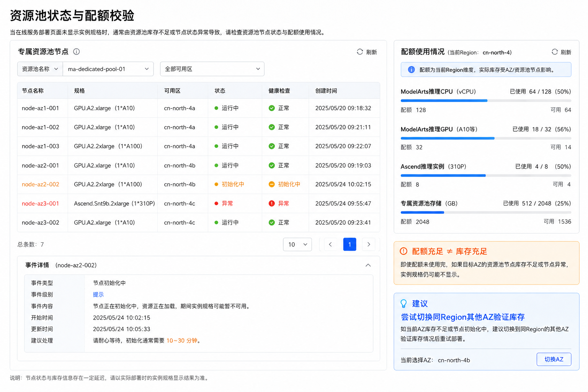
Task: Go to the previous page of nodes
Action: (330, 244)
